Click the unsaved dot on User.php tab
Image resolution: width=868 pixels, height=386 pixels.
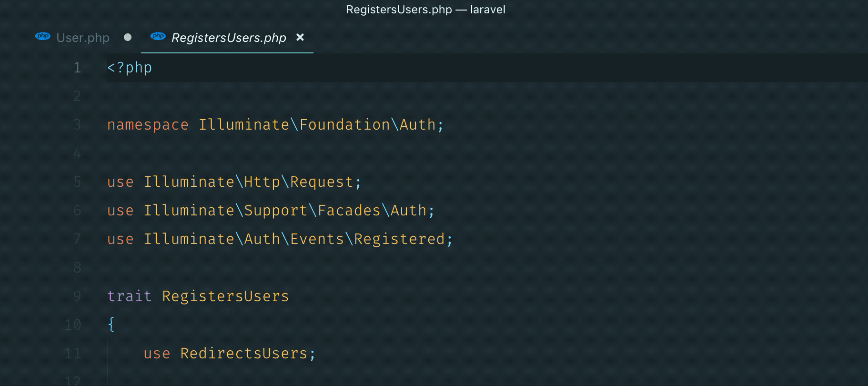point(127,37)
